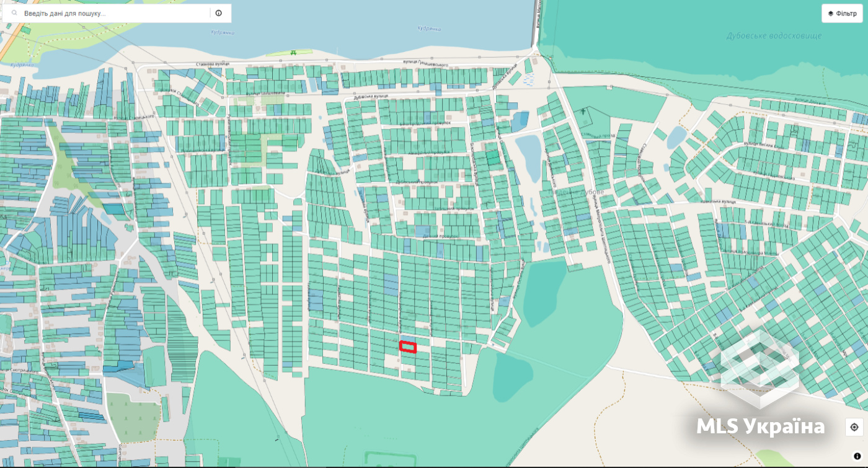Click the cemetery cross icon on map
This screenshot has height=468, width=868.
point(583,112)
